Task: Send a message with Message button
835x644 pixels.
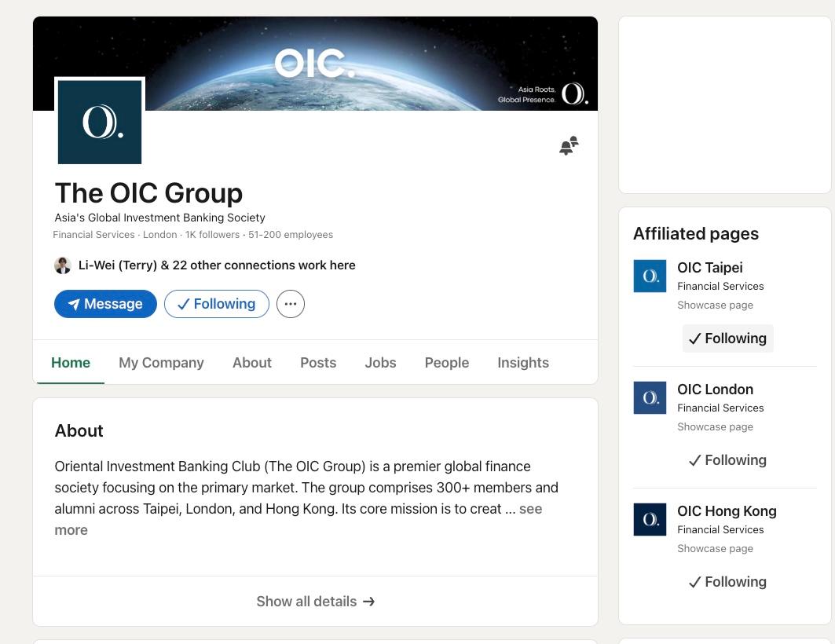Action: pos(105,304)
